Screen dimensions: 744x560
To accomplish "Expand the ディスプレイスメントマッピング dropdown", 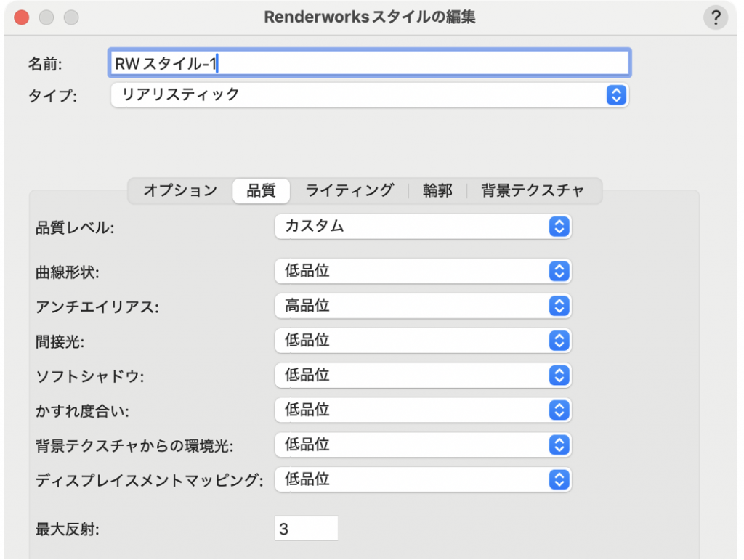I will pyautogui.click(x=423, y=479).
